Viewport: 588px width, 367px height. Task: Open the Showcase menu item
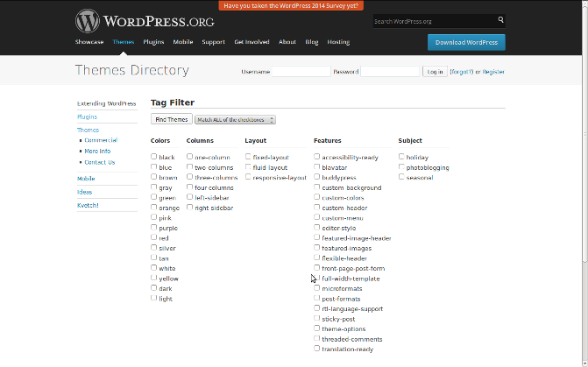[89, 42]
